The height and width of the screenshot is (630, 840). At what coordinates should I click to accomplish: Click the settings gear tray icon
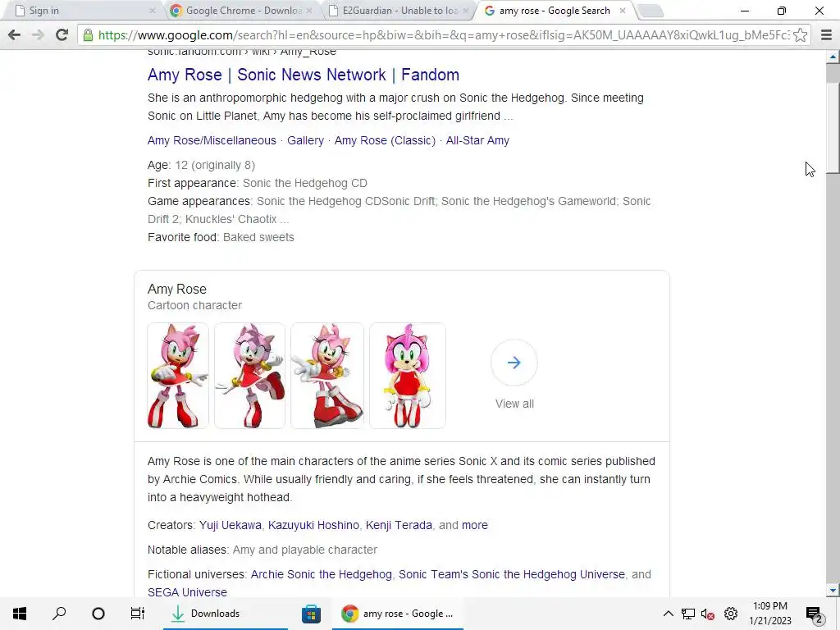[x=731, y=614]
